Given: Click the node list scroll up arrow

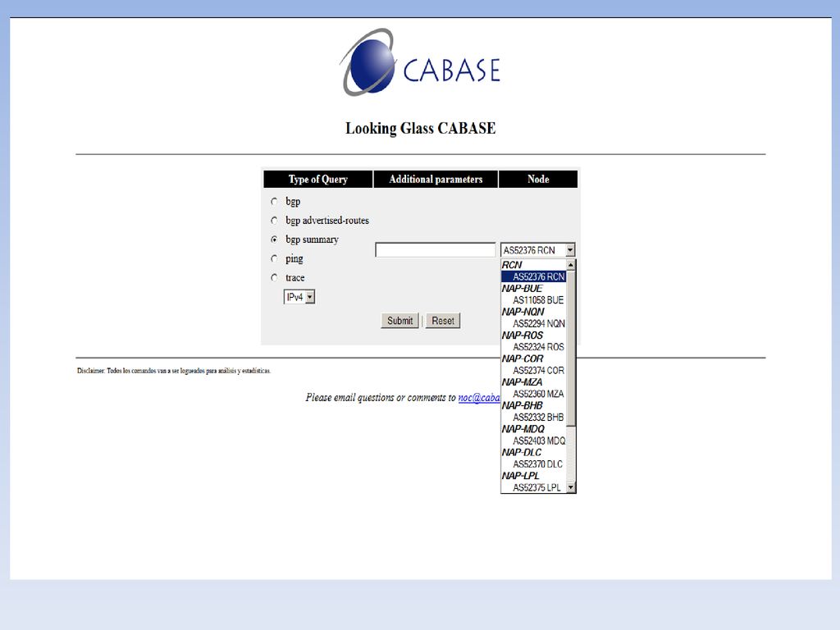Looking at the screenshot, I should (x=571, y=265).
